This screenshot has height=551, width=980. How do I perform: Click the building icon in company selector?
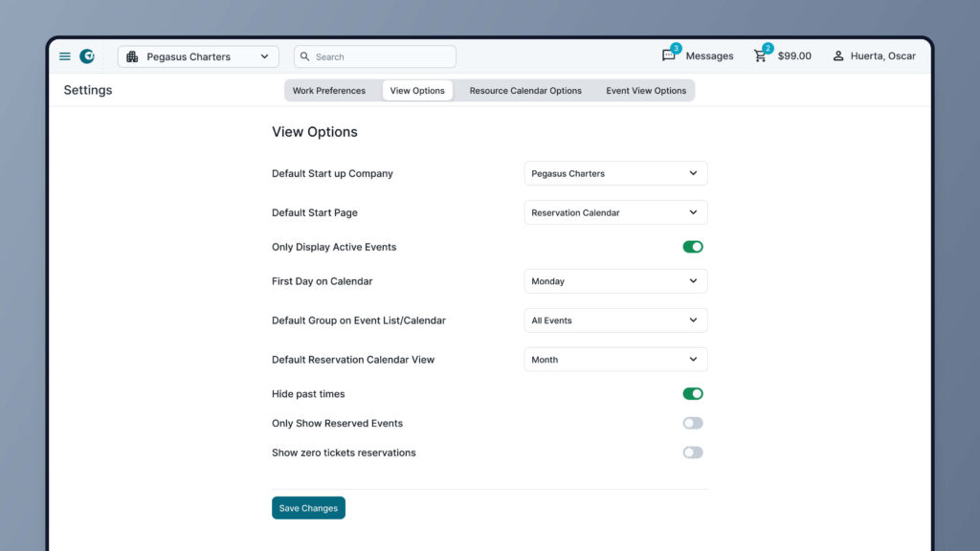tap(132, 56)
